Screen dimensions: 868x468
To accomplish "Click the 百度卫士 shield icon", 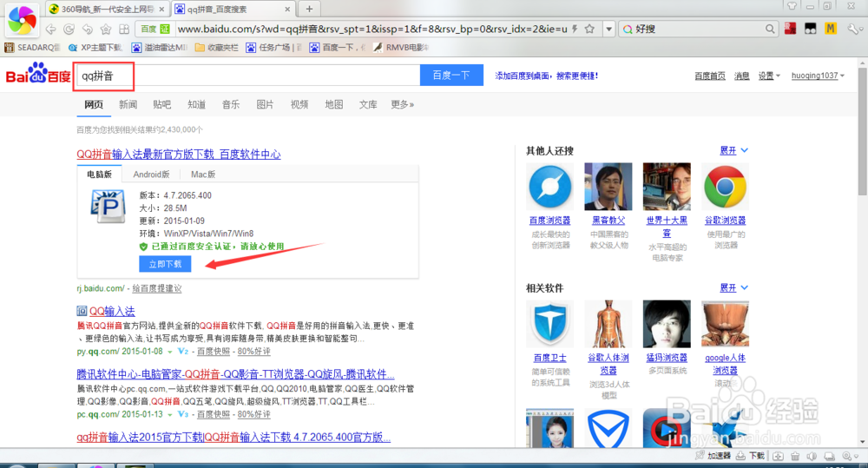I will [x=549, y=324].
